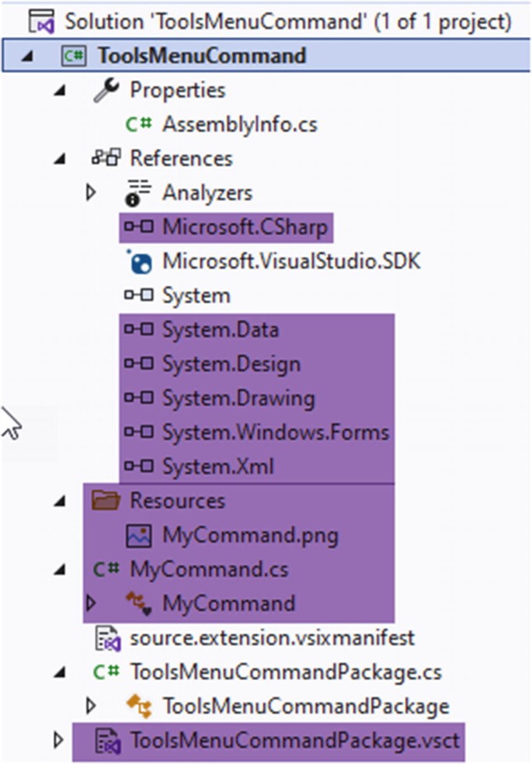532x764 pixels.
Task: Click the class icon beside ToolsMenuCommandPackage
Action: 138,707
